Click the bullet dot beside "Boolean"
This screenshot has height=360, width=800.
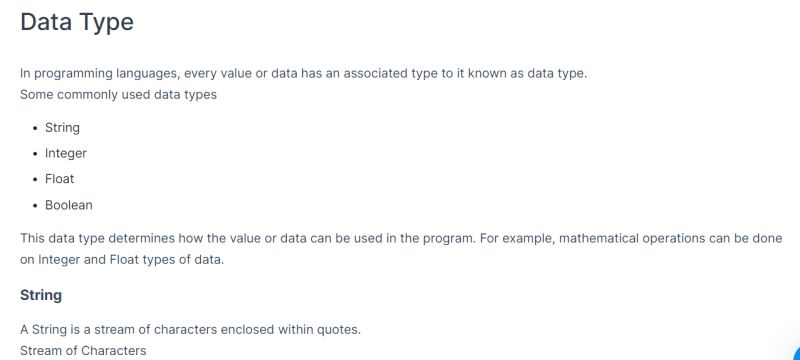click(x=35, y=206)
